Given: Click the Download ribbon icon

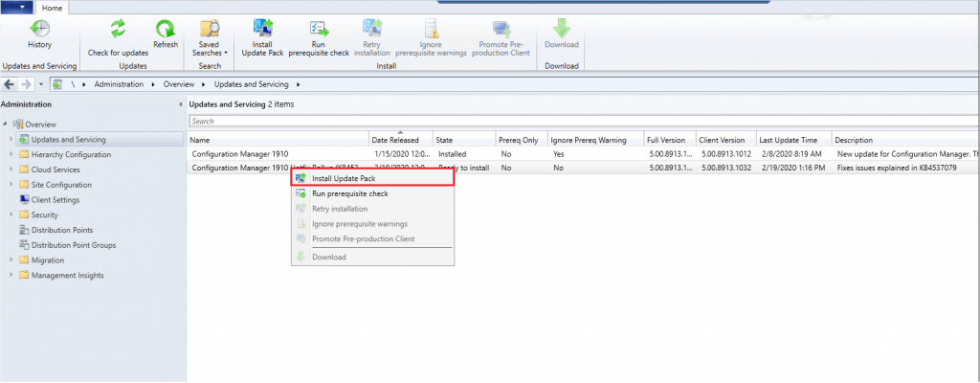Looking at the screenshot, I should (x=561, y=35).
